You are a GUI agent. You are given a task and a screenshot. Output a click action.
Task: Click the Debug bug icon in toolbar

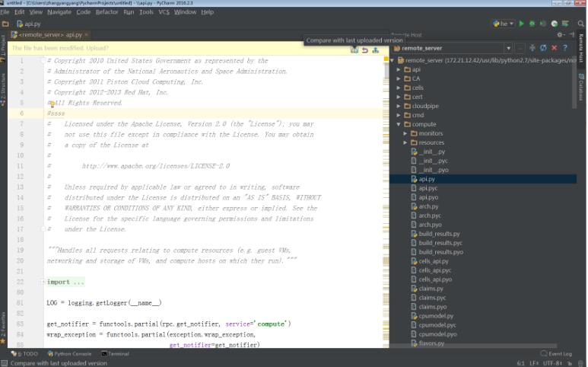click(x=532, y=24)
